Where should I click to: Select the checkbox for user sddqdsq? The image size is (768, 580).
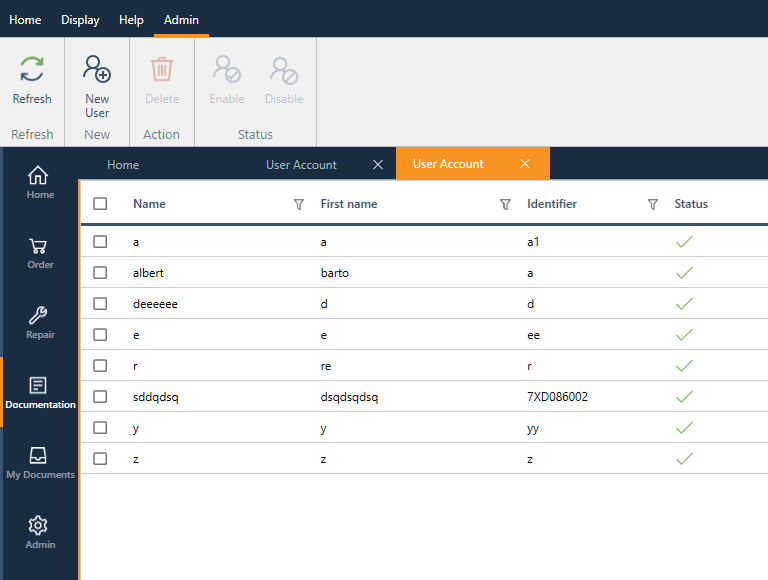(100, 397)
